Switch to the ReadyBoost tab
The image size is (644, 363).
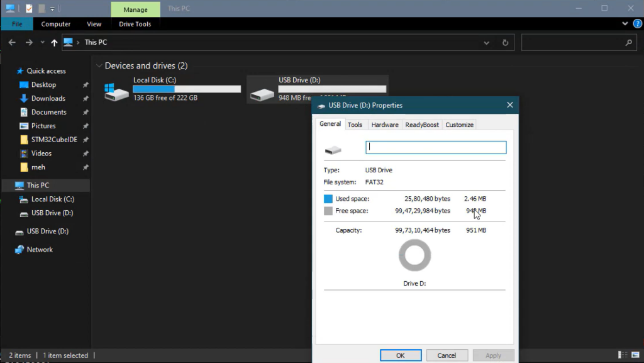coord(421,125)
